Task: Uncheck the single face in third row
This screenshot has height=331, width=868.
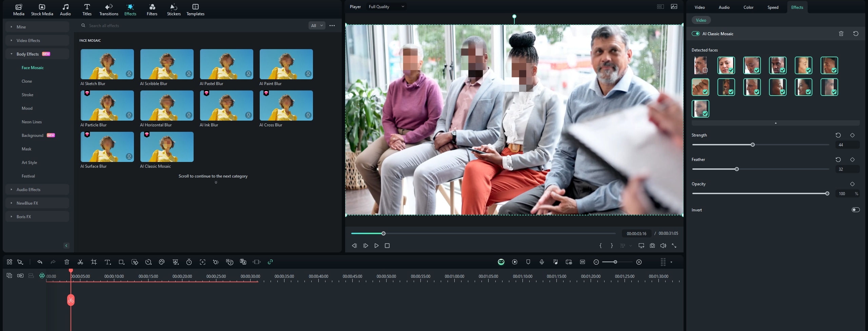Action: click(705, 113)
